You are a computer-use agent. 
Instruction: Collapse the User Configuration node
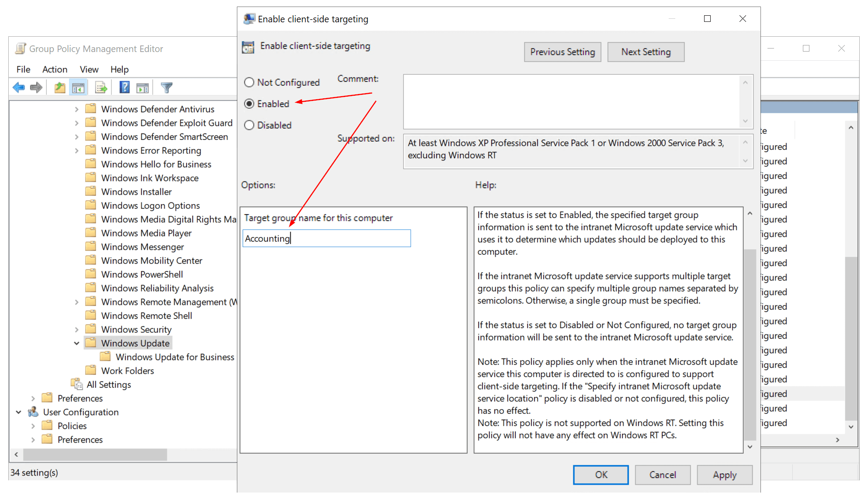[x=18, y=412]
